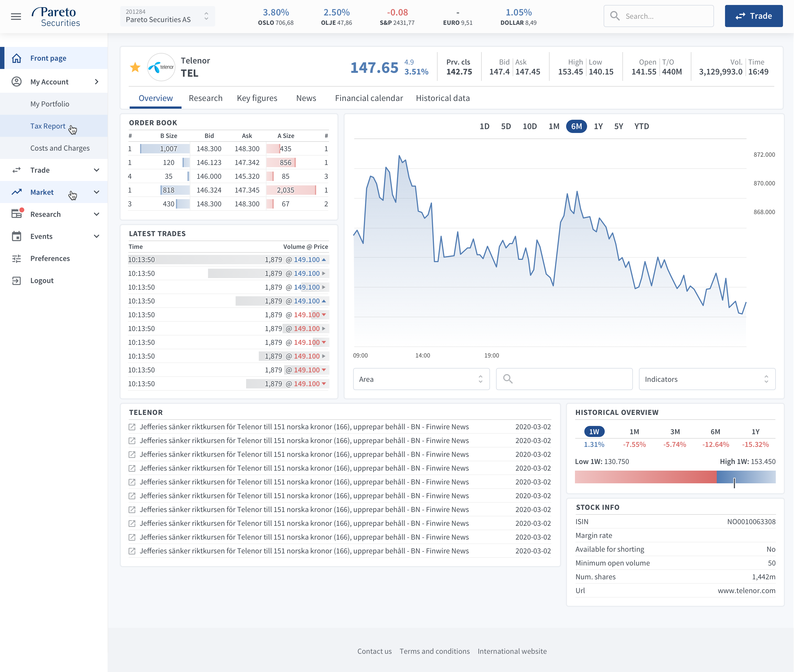
Task: Click the top Search input field
Action: [x=658, y=16]
